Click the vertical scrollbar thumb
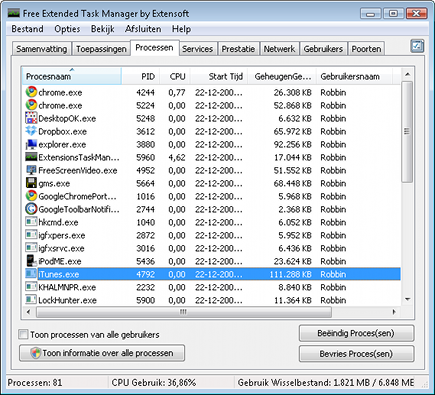This screenshot has height=395, width=435. click(x=407, y=132)
